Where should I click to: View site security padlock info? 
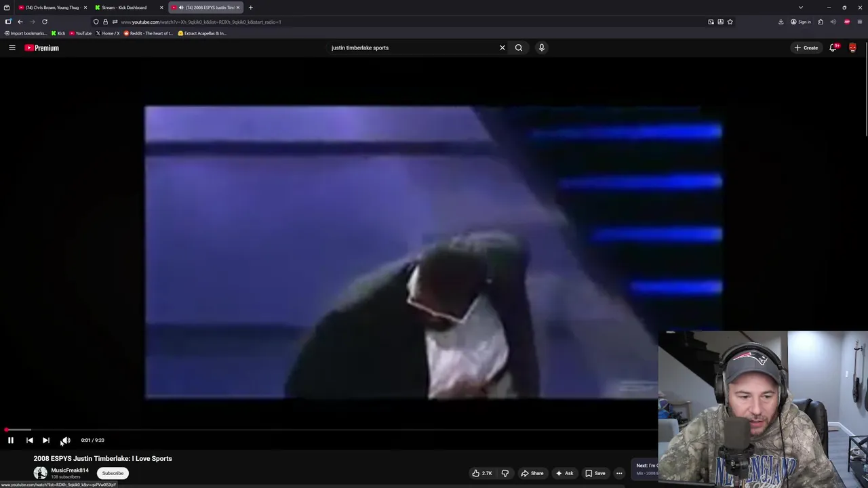click(x=105, y=22)
